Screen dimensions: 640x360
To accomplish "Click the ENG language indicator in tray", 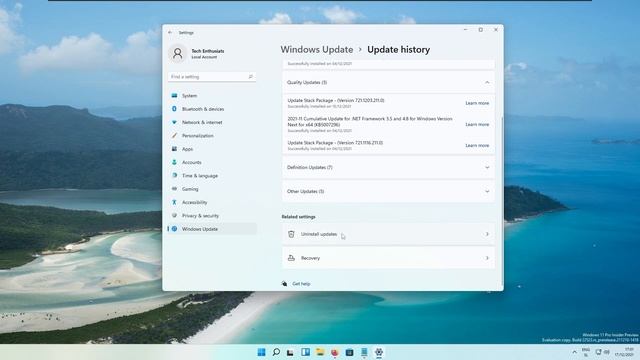I will (586, 352).
